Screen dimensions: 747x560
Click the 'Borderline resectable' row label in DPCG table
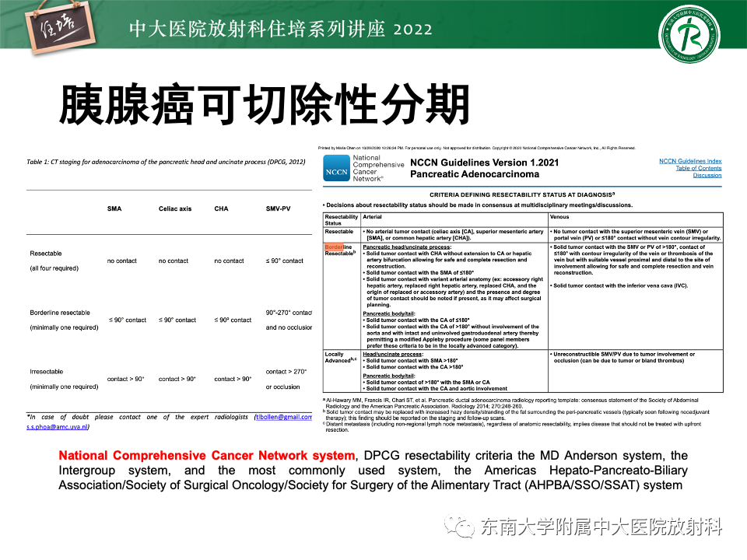(60, 313)
